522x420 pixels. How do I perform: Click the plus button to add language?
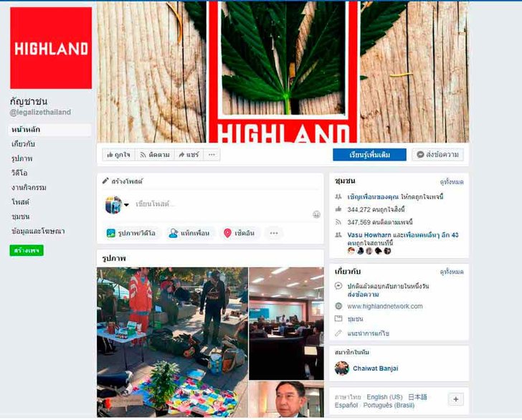[456, 399]
